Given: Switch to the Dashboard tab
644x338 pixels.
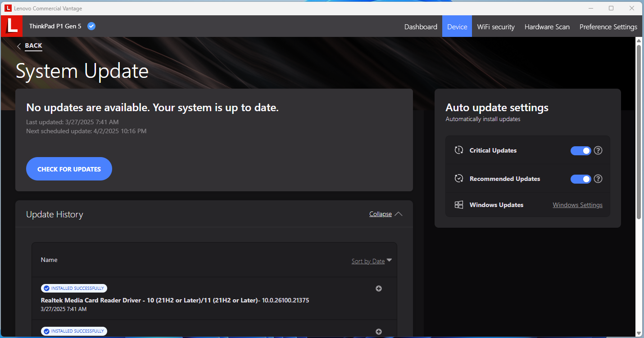Looking at the screenshot, I should tap(421, 27).
